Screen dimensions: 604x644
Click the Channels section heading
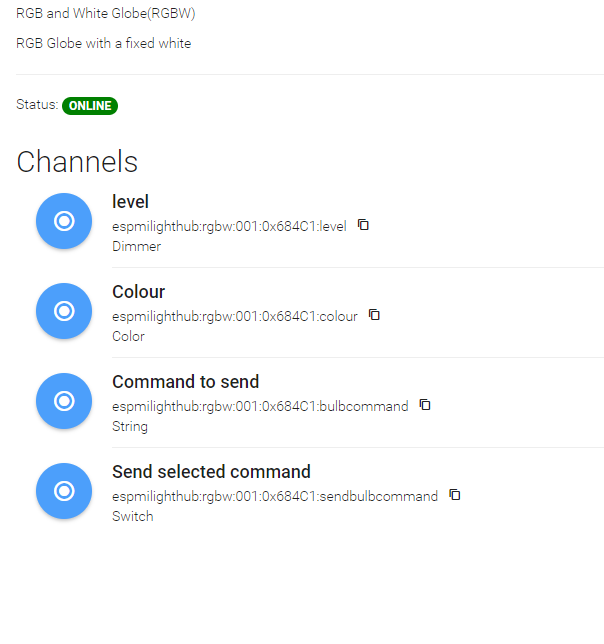(x=77, y=161)
